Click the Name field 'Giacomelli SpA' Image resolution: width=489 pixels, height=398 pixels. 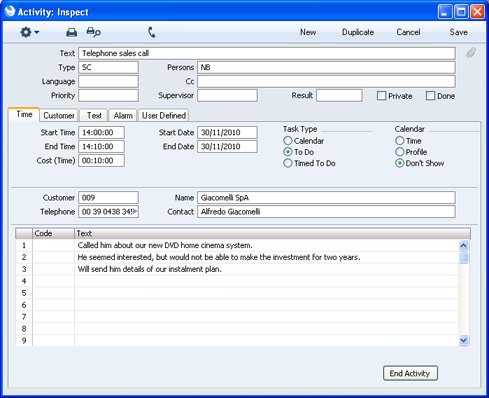point(326,197)
